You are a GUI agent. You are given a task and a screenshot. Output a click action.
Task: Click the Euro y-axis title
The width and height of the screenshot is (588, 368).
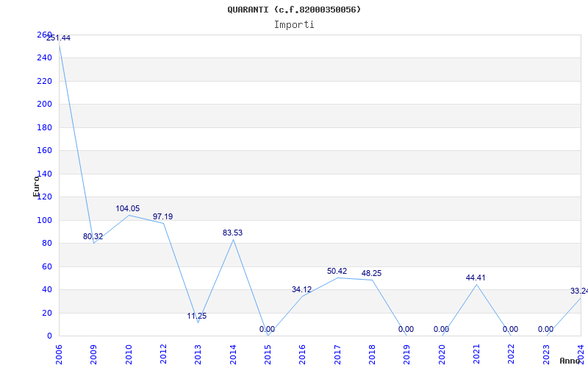36,186
